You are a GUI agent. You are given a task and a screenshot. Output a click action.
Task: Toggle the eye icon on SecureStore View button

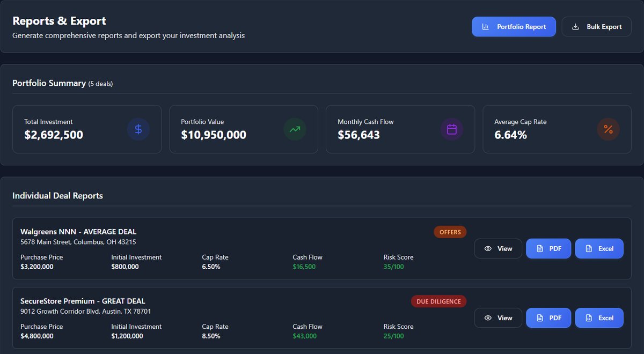point(486,318)
